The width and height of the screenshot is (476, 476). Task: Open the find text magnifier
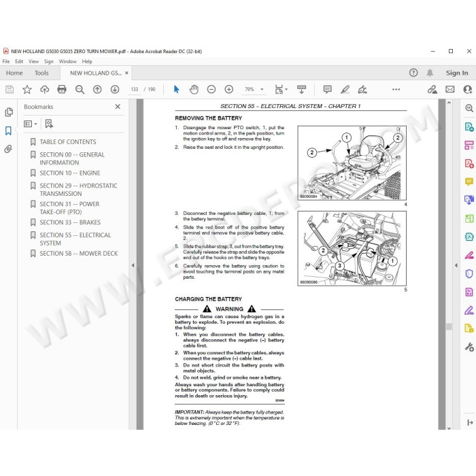(x=80, y=89)
